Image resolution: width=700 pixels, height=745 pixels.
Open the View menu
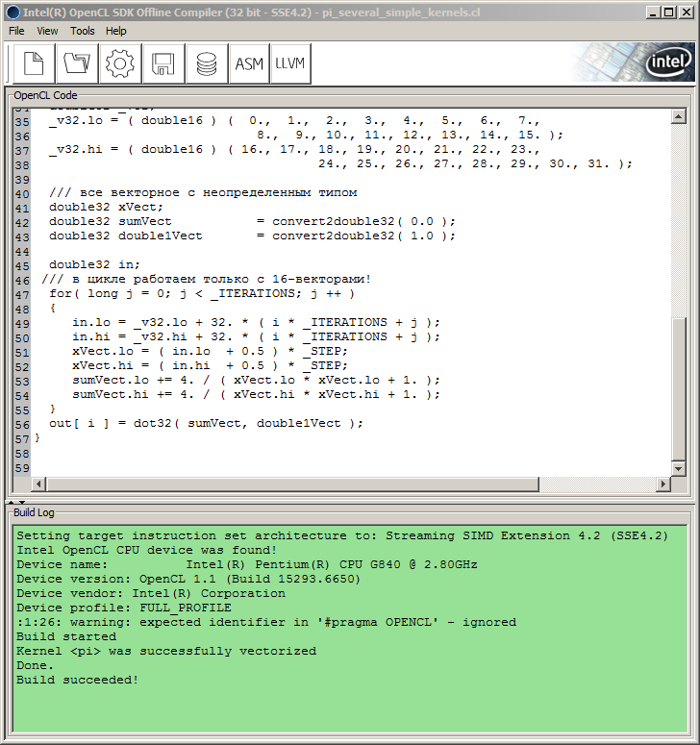[x=47, y=31]
